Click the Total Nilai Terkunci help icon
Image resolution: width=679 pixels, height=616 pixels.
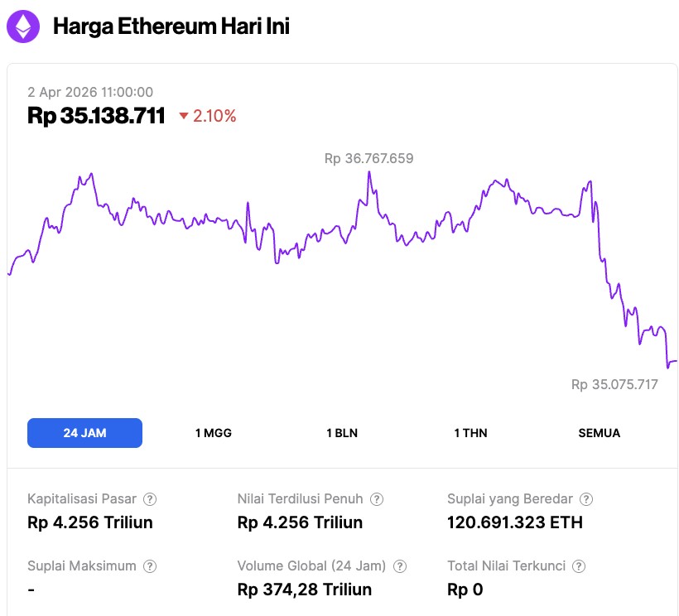coord(580,566)
